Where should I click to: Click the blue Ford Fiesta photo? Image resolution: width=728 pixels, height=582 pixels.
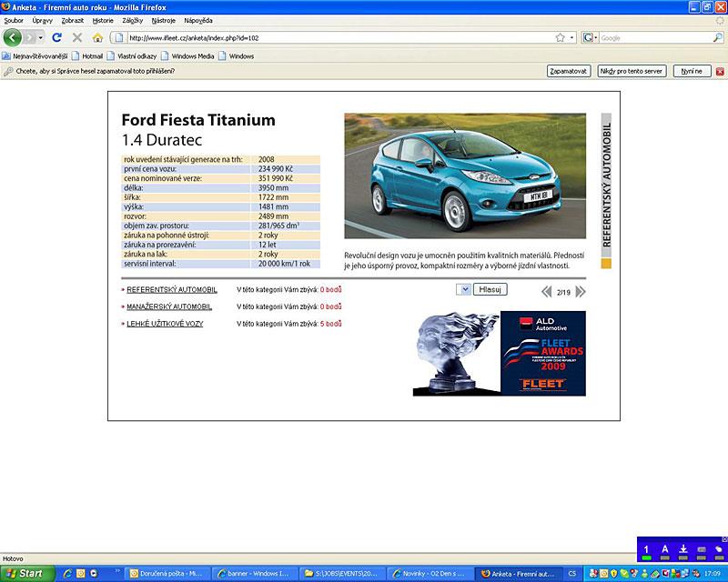pyautogui.click(x=465, y=176)
